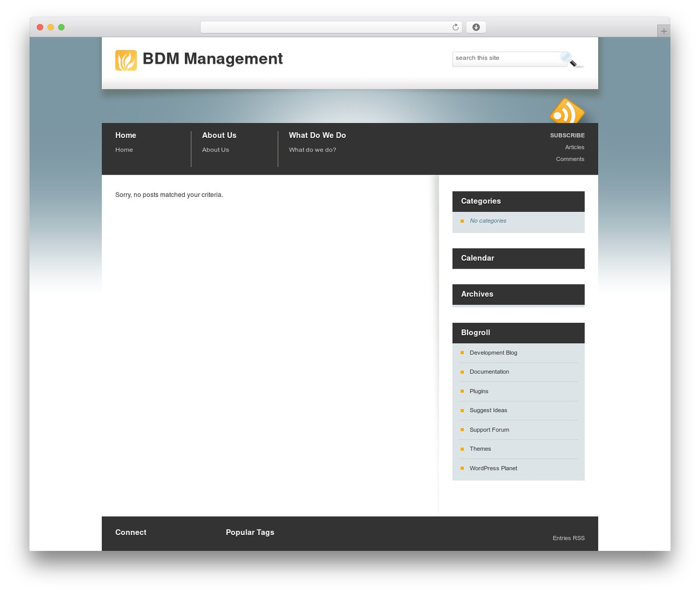
Task: Subscribe to the Comments feed
Action: [570, 159]
